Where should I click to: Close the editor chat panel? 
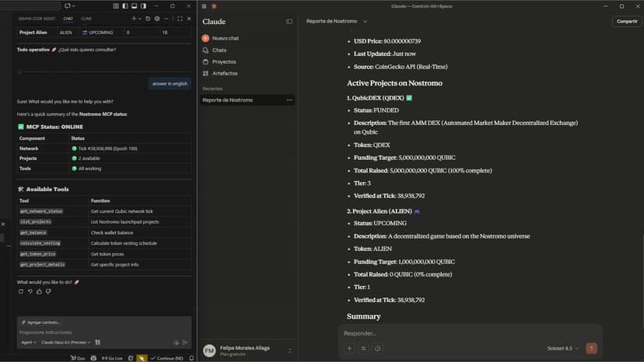[189, 19]
